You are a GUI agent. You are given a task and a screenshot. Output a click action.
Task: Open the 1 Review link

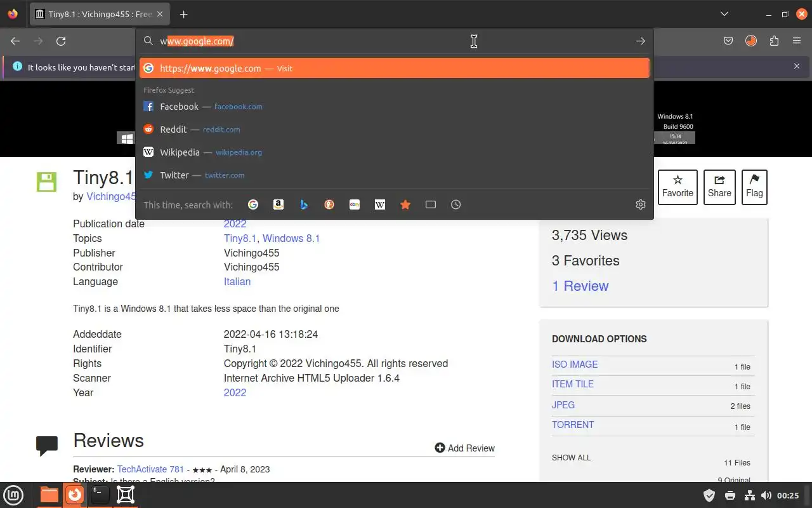[580, 286]
